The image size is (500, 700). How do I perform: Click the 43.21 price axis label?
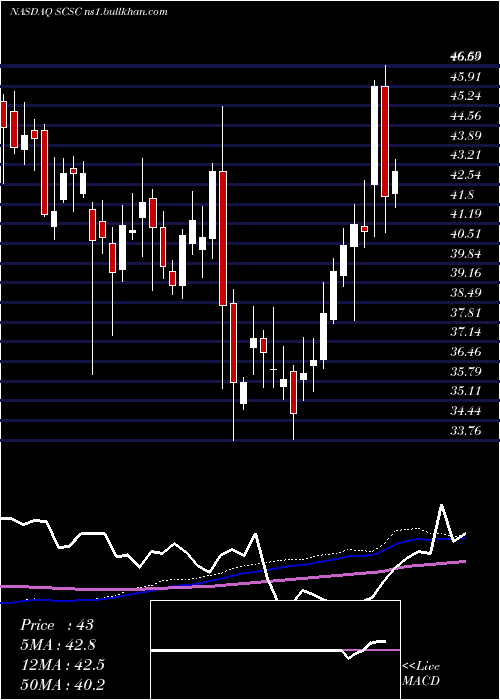pos(466,155)
